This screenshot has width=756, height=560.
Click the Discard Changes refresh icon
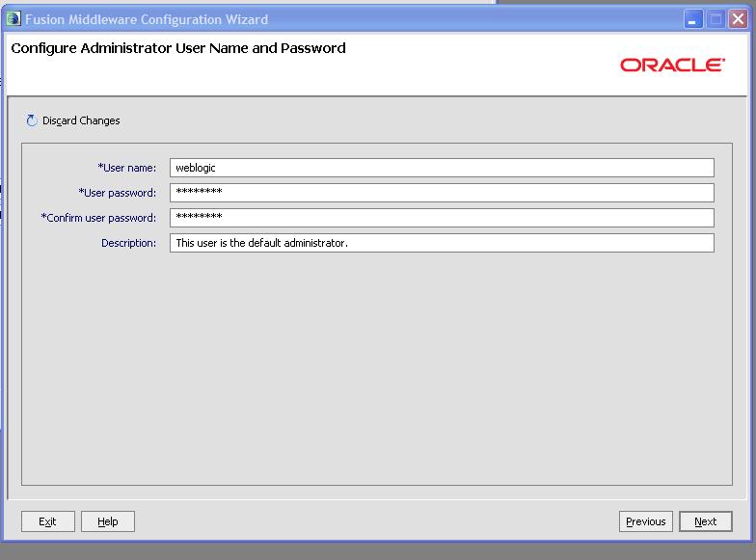tap(32, 120)
